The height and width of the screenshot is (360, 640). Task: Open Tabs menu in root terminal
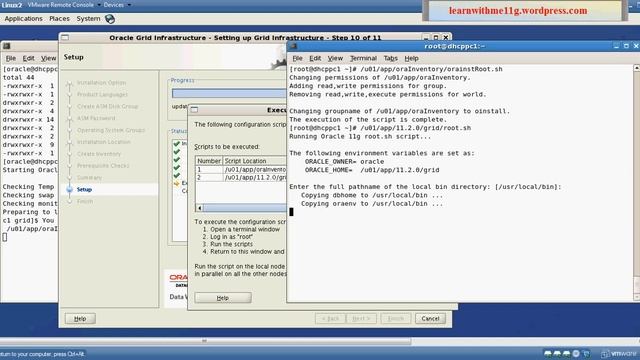390,58
